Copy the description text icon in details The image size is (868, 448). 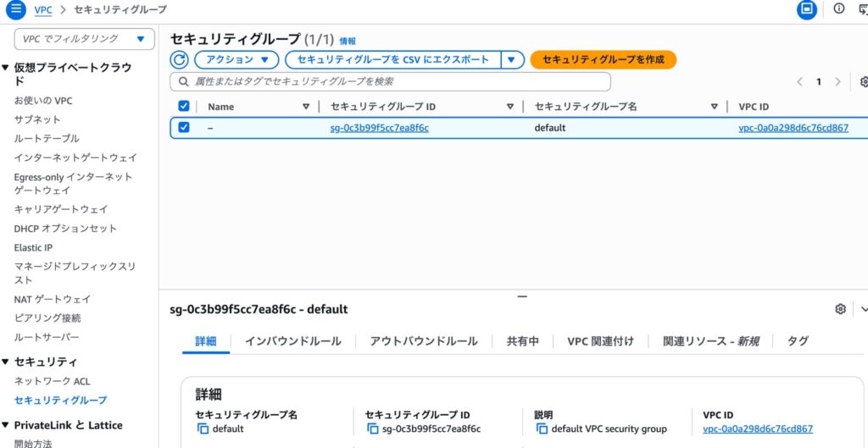coord(542,429)
